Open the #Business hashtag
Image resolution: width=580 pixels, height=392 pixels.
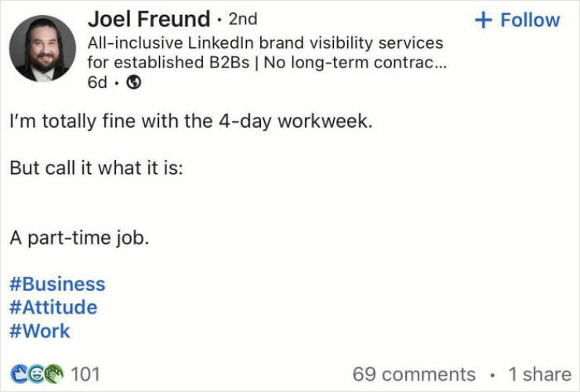coord(57,285)
